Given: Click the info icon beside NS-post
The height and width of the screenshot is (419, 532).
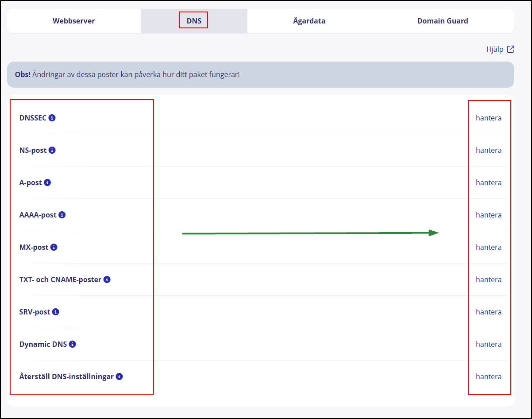Looking at the screenshot, I should click(52, 150).
